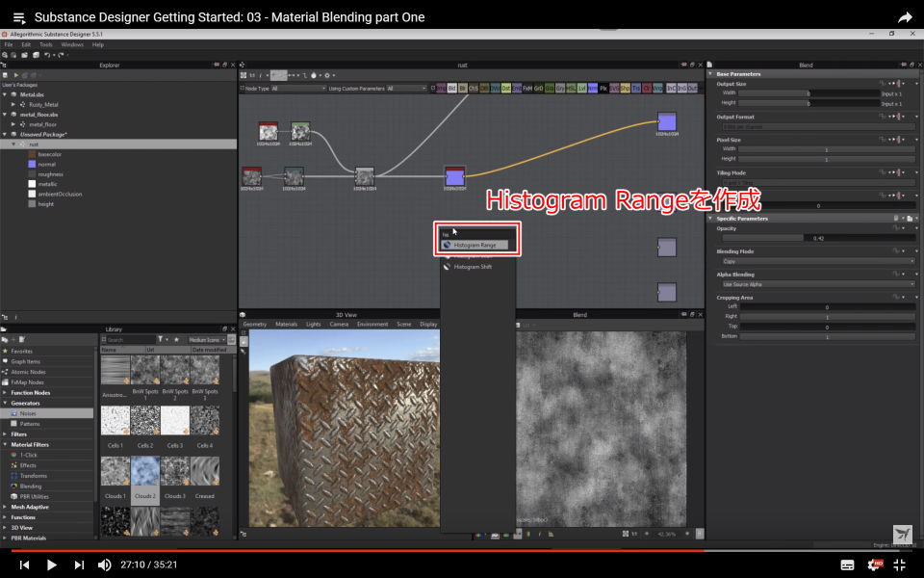Click the SVG node shortcut

[x=614, y=89]
